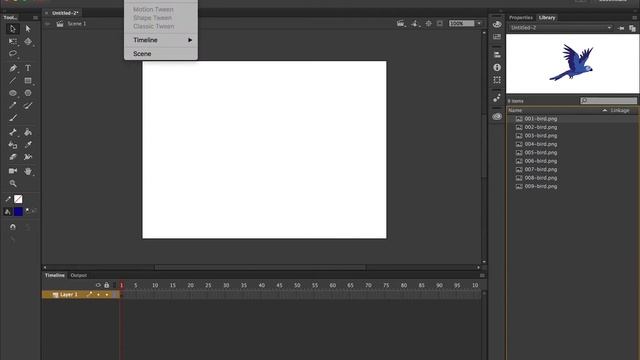Open the Untitled-2 library document dropdown
The height and width of the screenshot is (360, 640).
pos(561,28)
